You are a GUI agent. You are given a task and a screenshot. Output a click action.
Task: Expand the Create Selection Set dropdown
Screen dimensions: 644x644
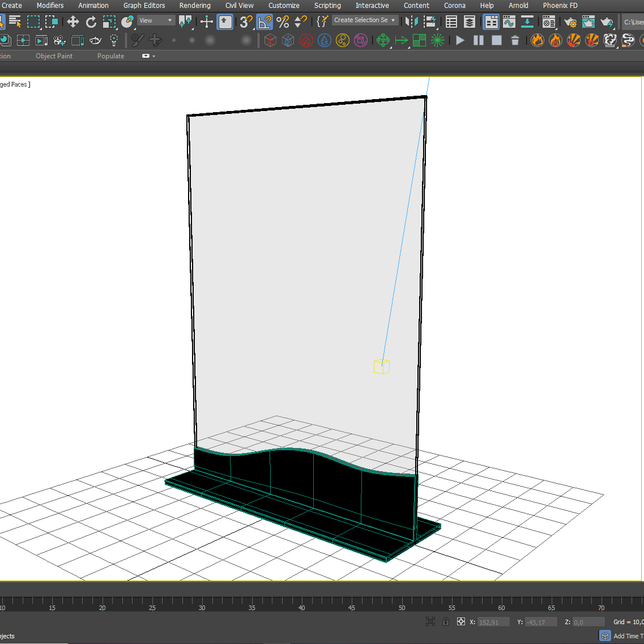(x=393, y=20)
